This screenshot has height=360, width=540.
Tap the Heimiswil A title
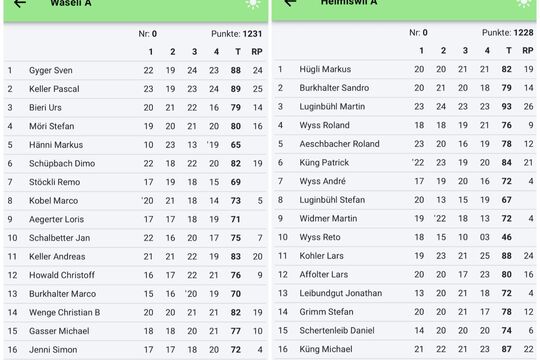tap(349, 3)
